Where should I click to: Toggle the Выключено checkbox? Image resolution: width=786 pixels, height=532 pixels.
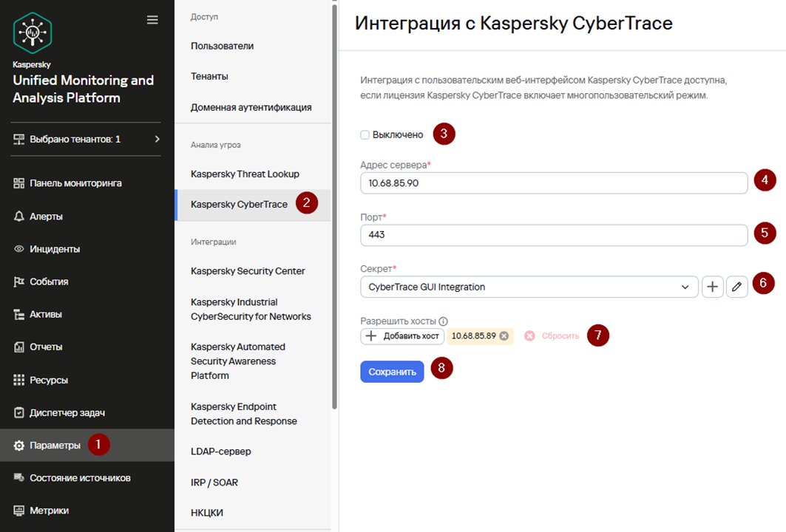[365, 134]
